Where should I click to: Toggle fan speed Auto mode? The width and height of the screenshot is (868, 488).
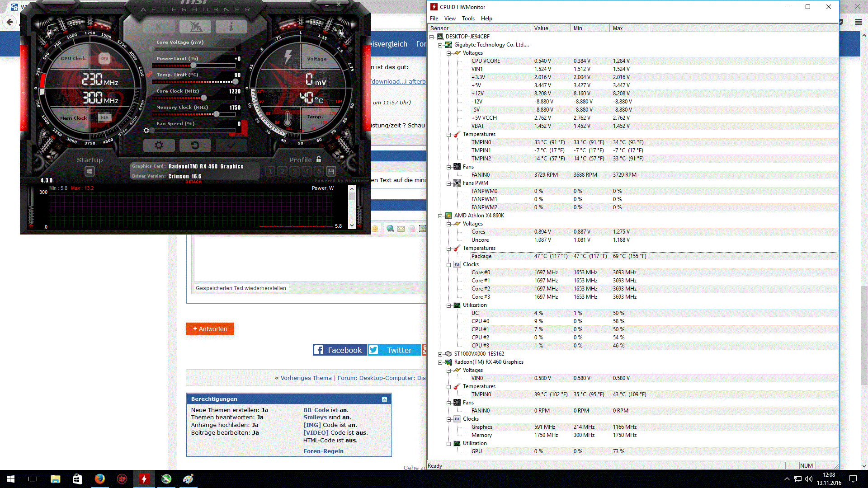[x=239, y=135]
